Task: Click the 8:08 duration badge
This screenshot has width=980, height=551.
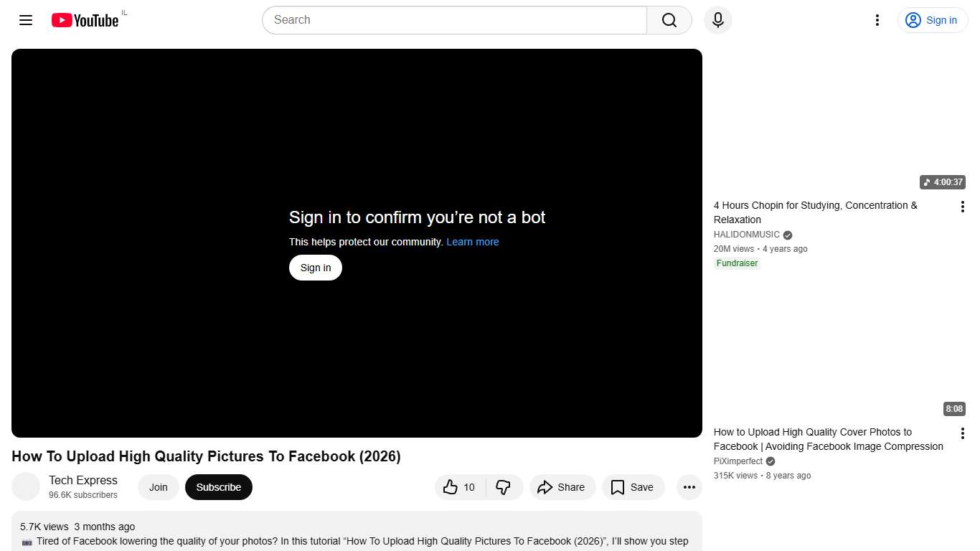Action: (954, 409)
